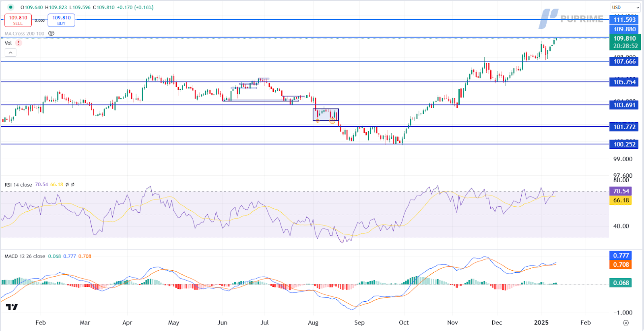Click the MACD 0.708 orange axis label
644x331 pixels.
coord(621,265)
